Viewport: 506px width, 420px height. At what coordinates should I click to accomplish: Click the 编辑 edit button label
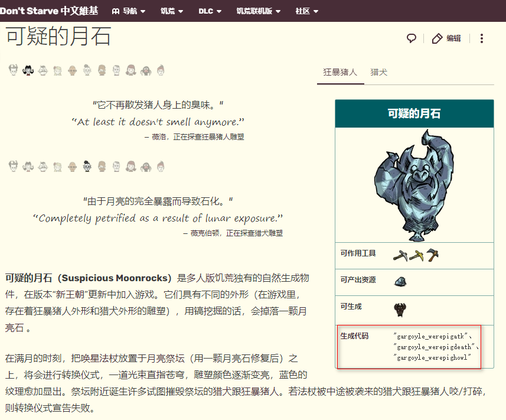point(453,38)
